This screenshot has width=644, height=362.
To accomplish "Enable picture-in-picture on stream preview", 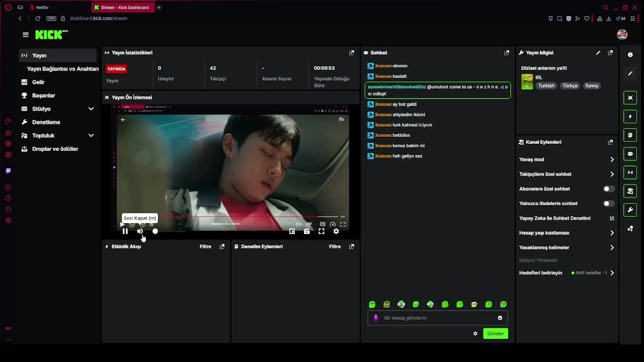I will pos(292,231).
